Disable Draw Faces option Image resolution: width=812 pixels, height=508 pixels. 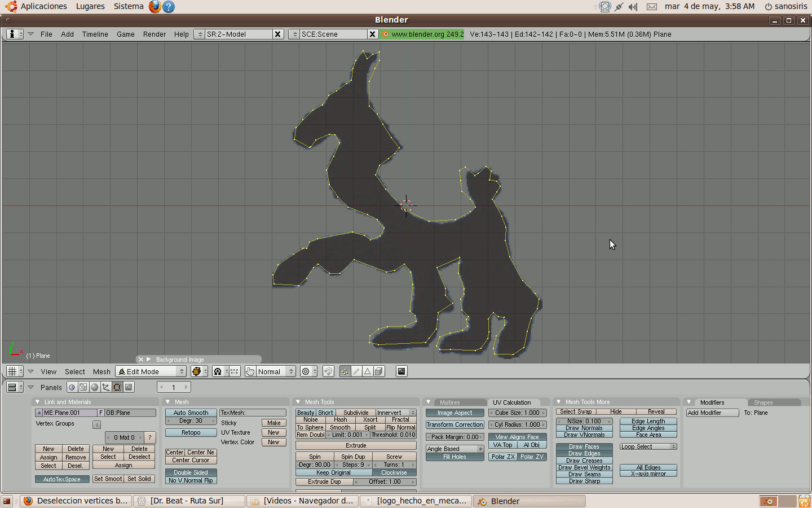pyautogui.click(x=584, y=446)
